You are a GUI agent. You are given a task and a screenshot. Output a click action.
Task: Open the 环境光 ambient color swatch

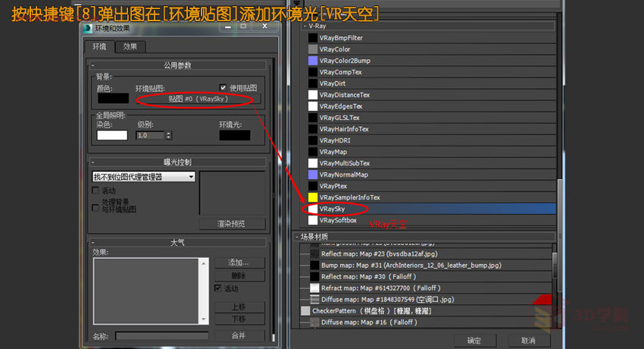[x=235, y=135]
